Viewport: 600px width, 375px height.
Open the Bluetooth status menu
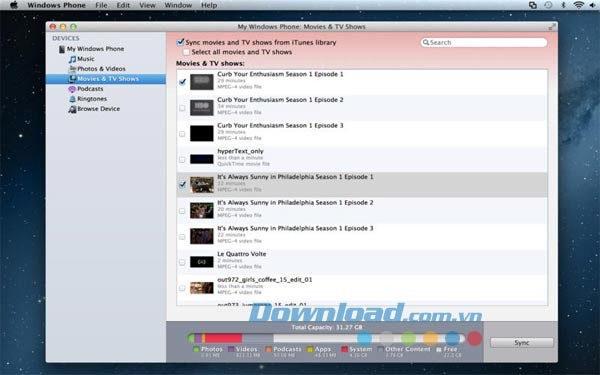coord(563,5)
